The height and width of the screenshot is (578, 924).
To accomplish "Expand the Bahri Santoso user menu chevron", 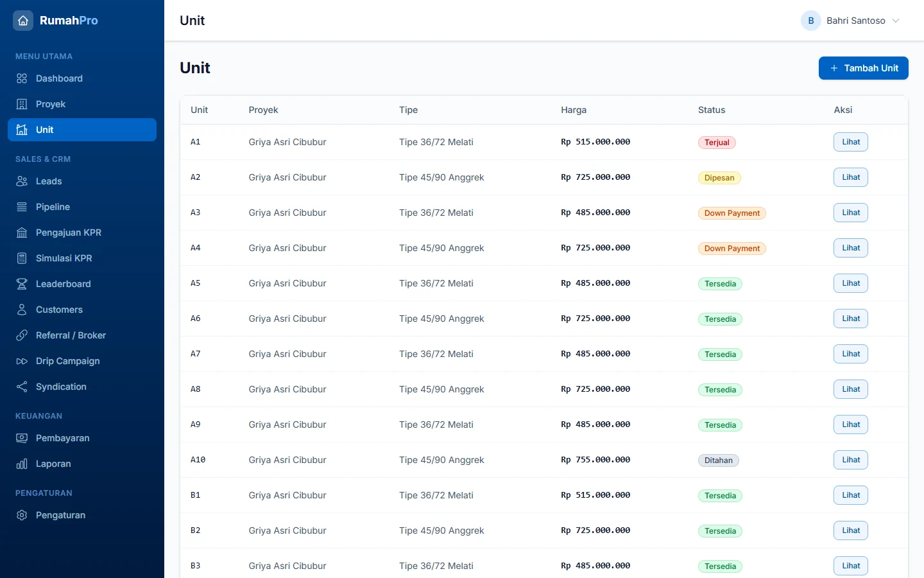I will click(x=896, y=21).
